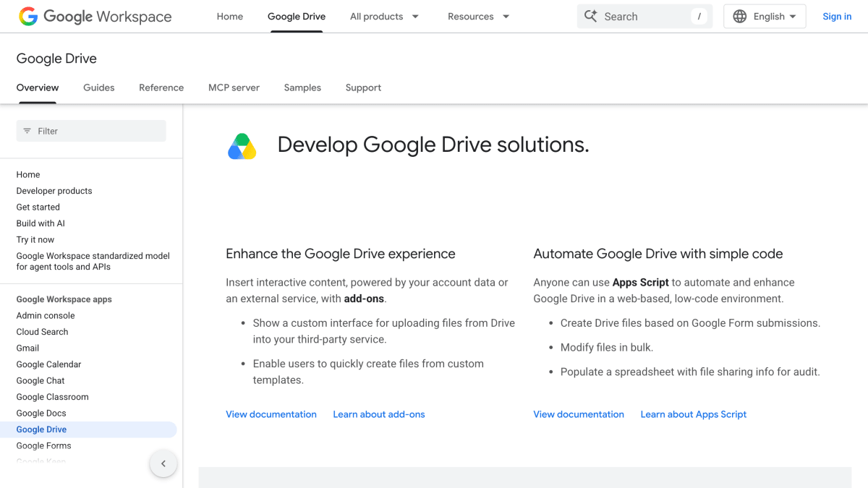Open Google Forms in the sidebar
The width and height of the screenshot is (868, 488).
pos(43,445)
